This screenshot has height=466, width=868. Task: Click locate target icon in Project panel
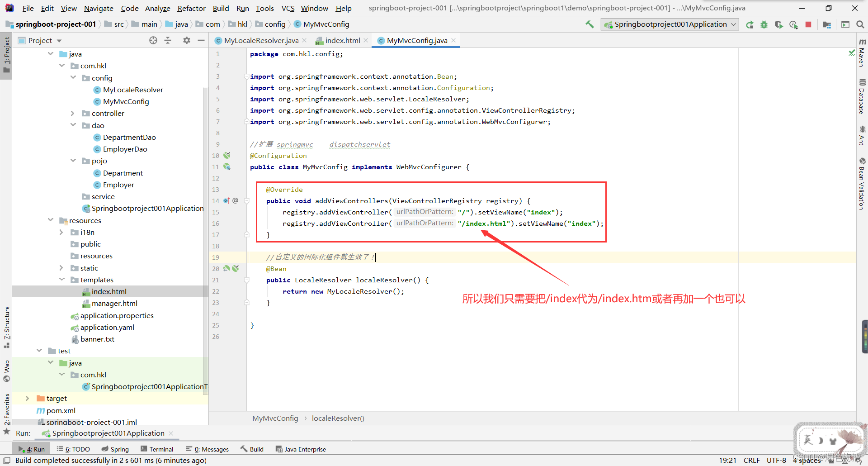153,41
